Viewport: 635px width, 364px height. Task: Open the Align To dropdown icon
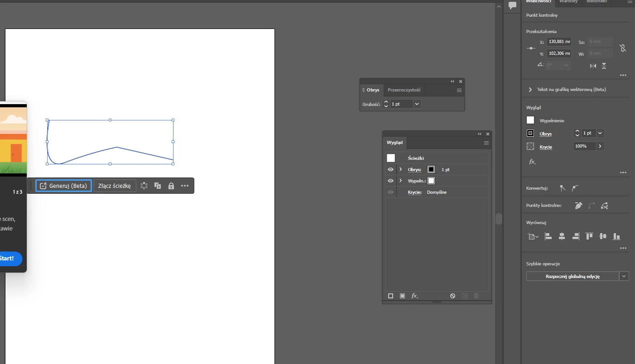tap(533, 236)
